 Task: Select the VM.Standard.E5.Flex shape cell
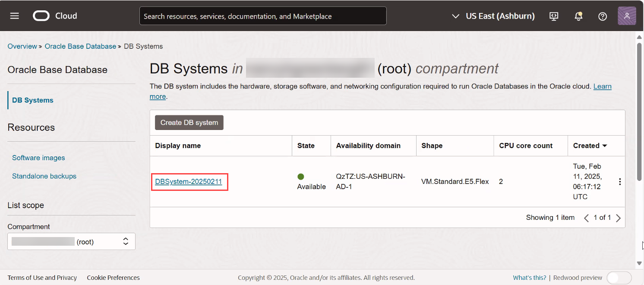[455, 182]
